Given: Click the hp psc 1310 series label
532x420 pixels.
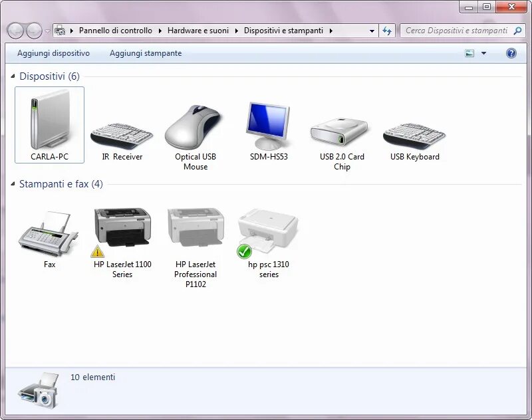Looking at the screenshot, I should pos(269,269).
